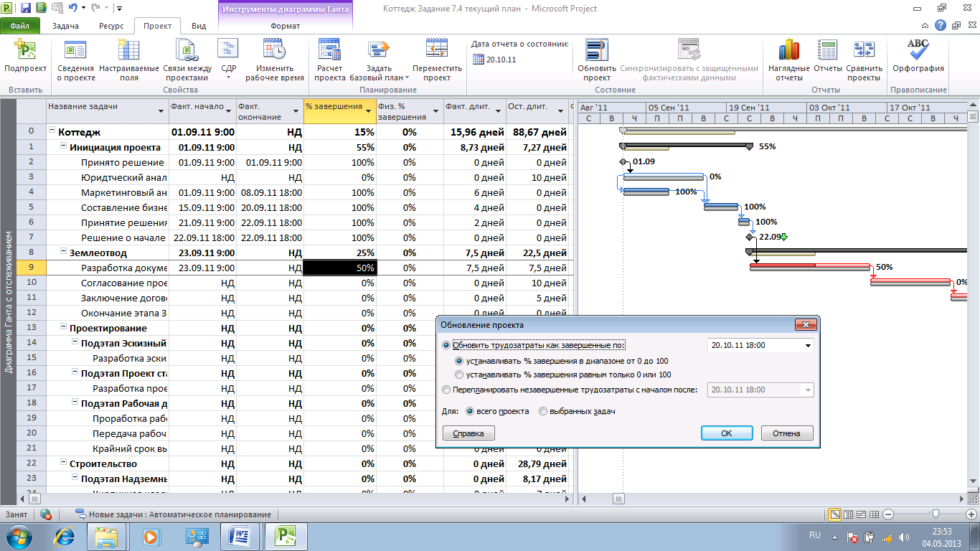Open Факт. начало column filter dropdown
The width and height of the screenshot is (980, 551).
pyautogui.click(x=229, y=111)
